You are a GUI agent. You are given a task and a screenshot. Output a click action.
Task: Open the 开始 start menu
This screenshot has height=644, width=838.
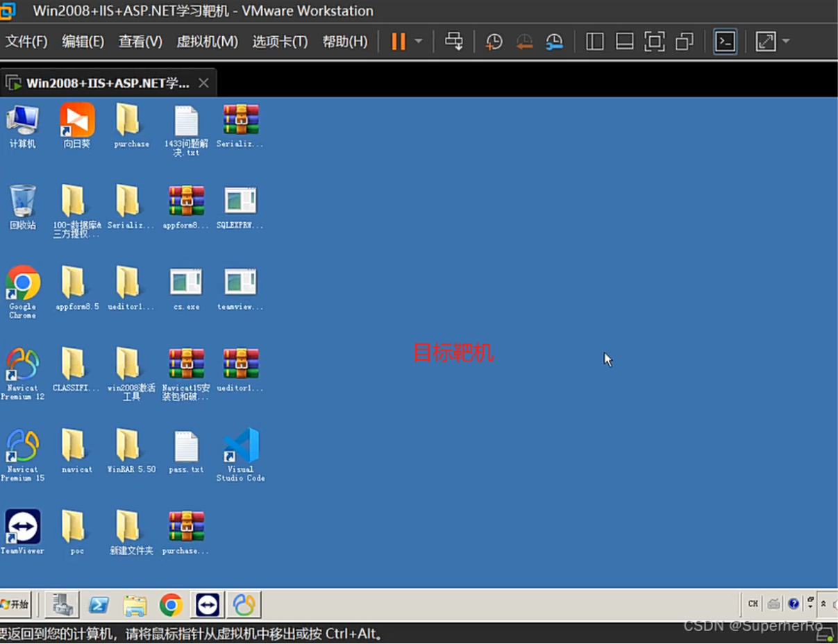(15, 604)
